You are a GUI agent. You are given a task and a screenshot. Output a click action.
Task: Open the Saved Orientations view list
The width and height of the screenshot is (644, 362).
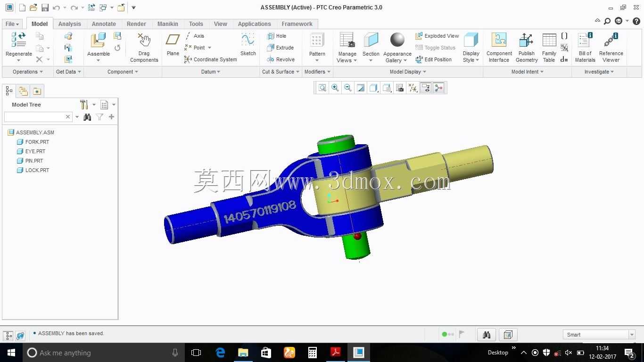[x=387, y=88]
